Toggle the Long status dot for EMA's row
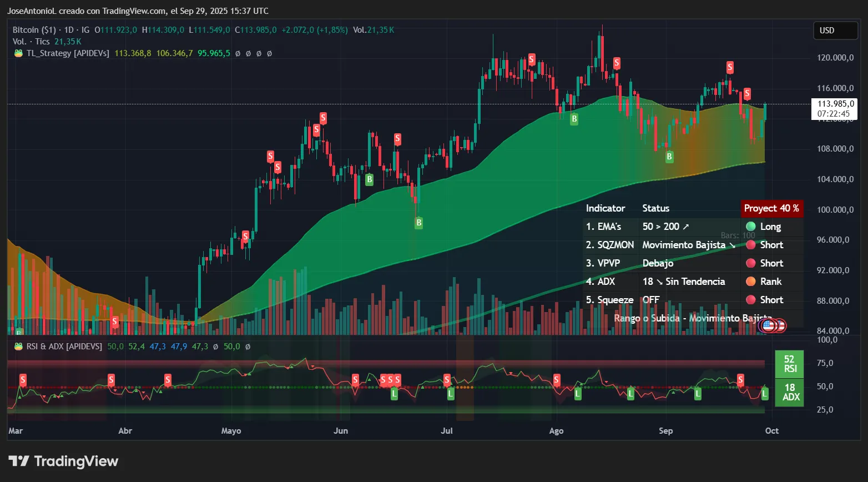868x482 pixels. click(x=750, y=227)
